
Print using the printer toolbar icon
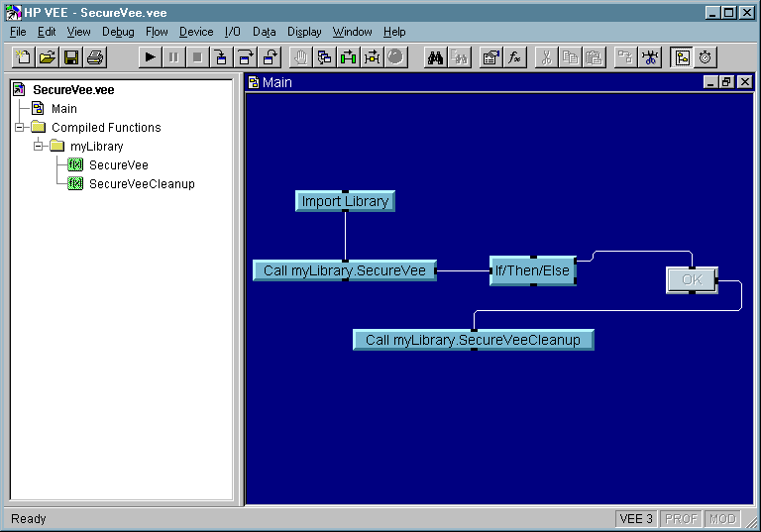click(95, 56)
